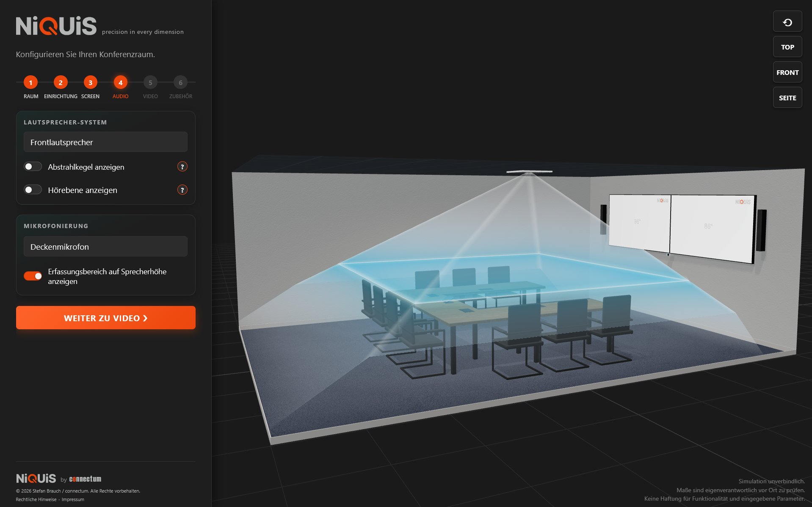Open the Frontlautsprecher speaker system dropdown
The width and height of the screenshot is (812, 507).
[105, 142]
